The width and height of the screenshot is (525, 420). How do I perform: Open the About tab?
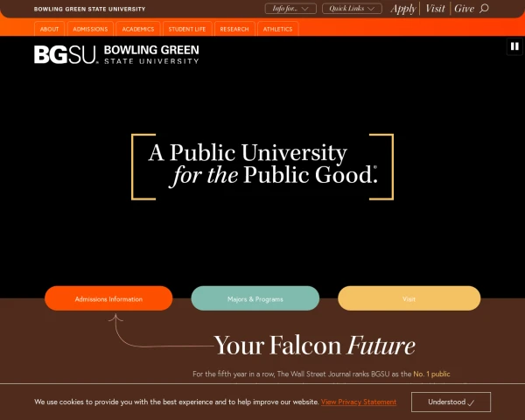tap(49, 29)
